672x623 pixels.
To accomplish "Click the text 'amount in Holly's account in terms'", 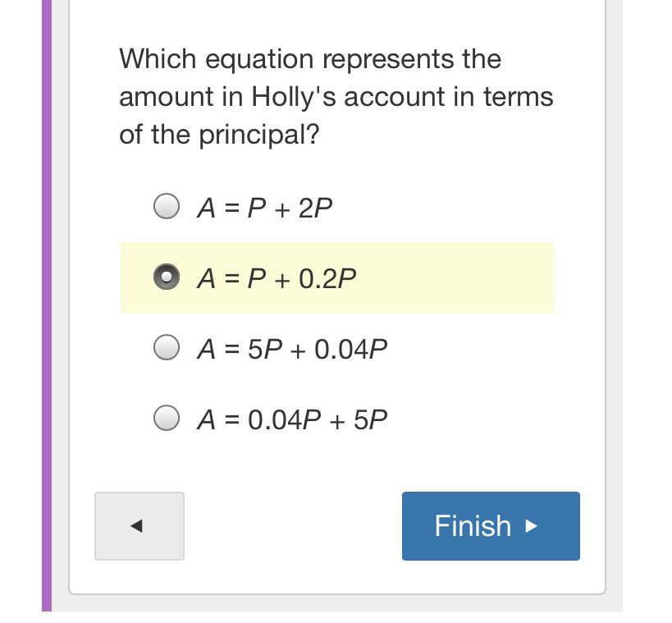I will (336, 97).
